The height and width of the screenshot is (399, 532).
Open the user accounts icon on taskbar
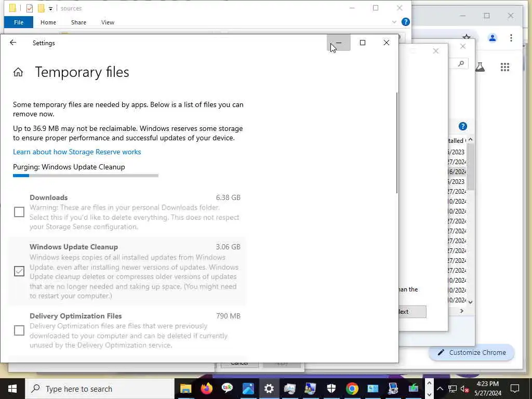(310, 389)
